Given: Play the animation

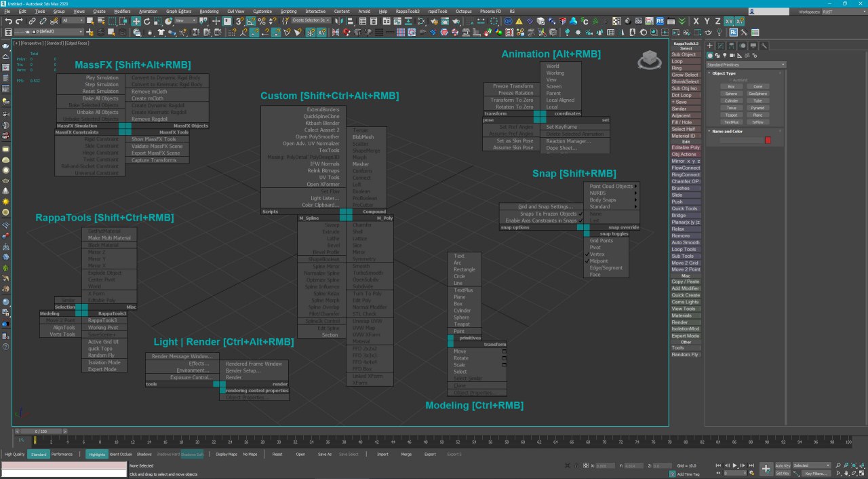Looking at the screenshot, I should click(x=734, y=465).
